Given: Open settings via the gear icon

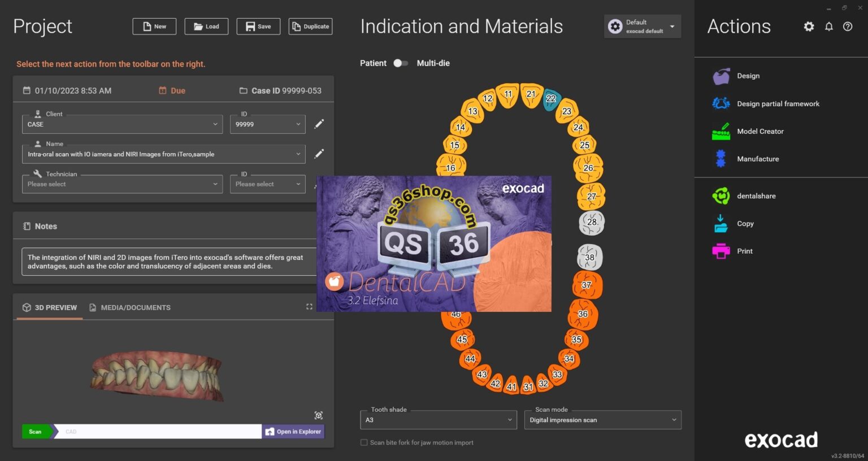Looking at the screenshot, I should point(809,27).
